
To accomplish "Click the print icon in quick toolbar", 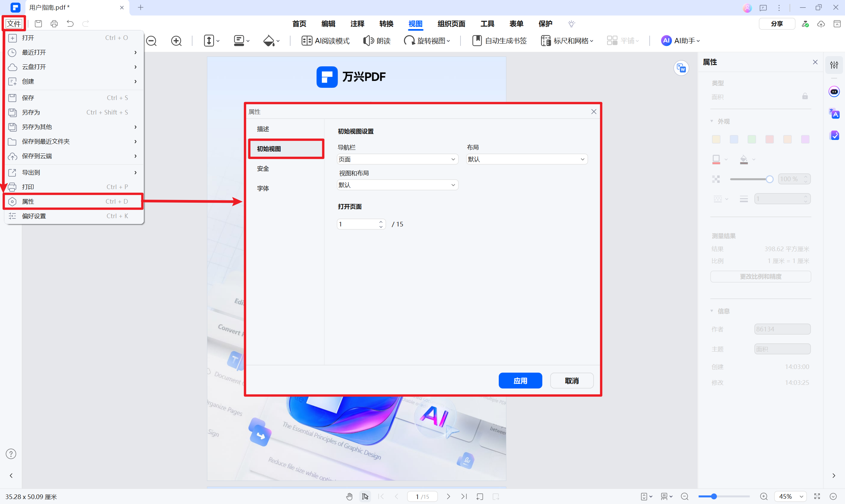I will coord(54,24).
